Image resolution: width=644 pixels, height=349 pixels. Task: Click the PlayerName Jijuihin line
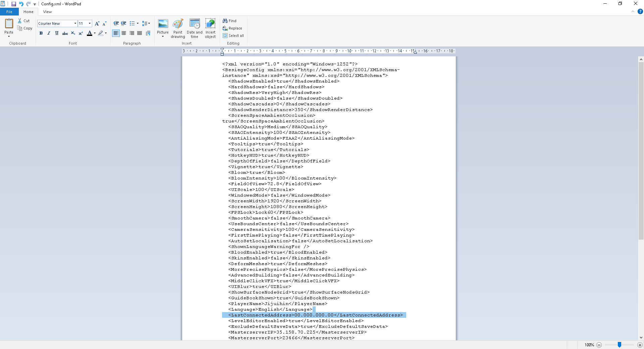(x=278, y=304)
